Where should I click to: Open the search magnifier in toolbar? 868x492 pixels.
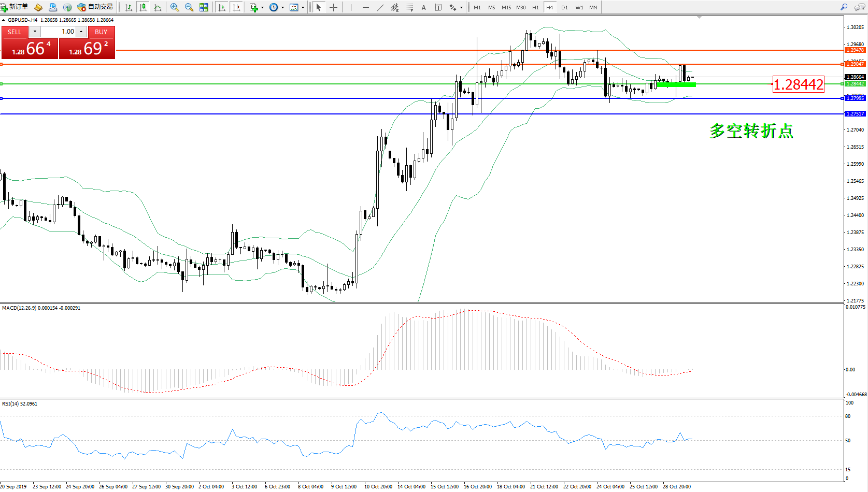coord(844,7)
